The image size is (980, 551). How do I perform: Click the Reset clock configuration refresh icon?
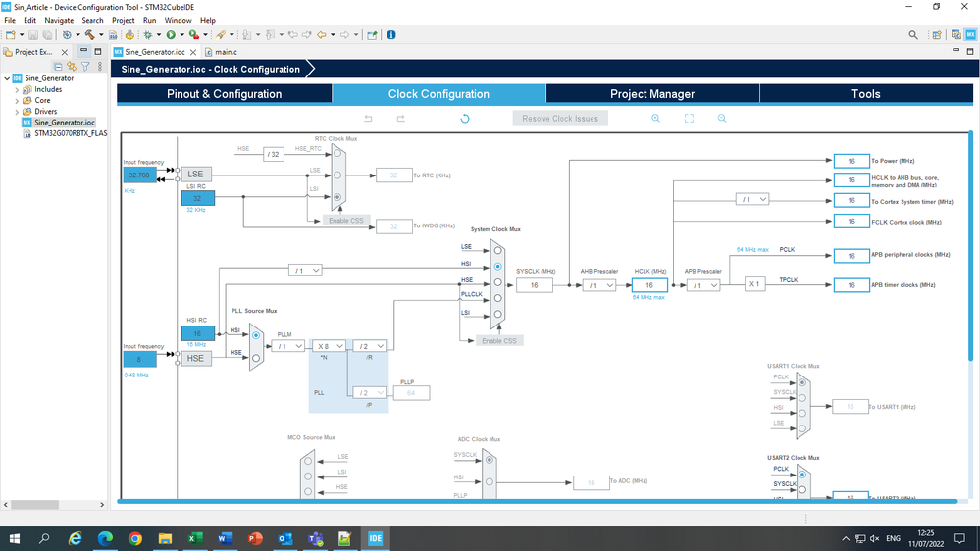click(x=465, y=118)
